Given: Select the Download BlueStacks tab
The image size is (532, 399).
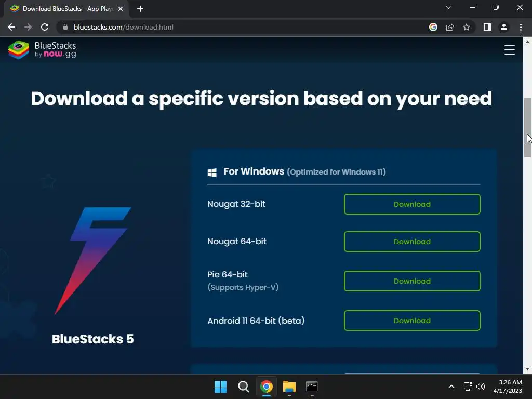Looking at the screenshot, I should (66, 9).
